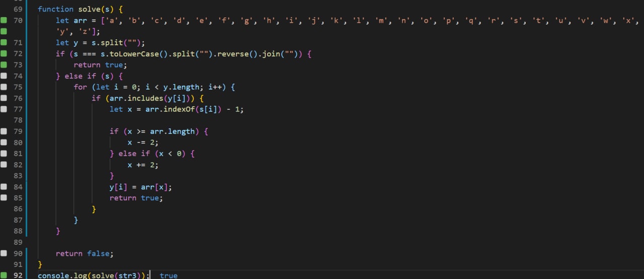
Task: Click the white coverage indicator on line 81
Action: [4, 154]
